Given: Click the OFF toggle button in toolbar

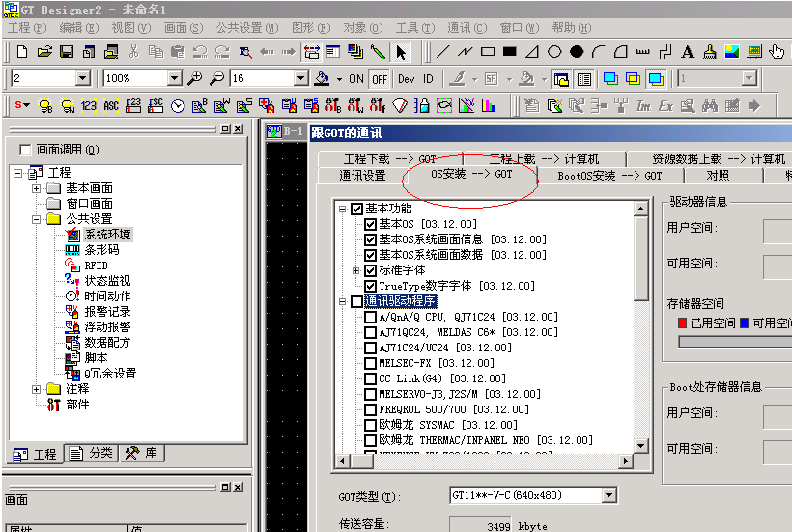Looking at the screenshot, I should [380, 79].
